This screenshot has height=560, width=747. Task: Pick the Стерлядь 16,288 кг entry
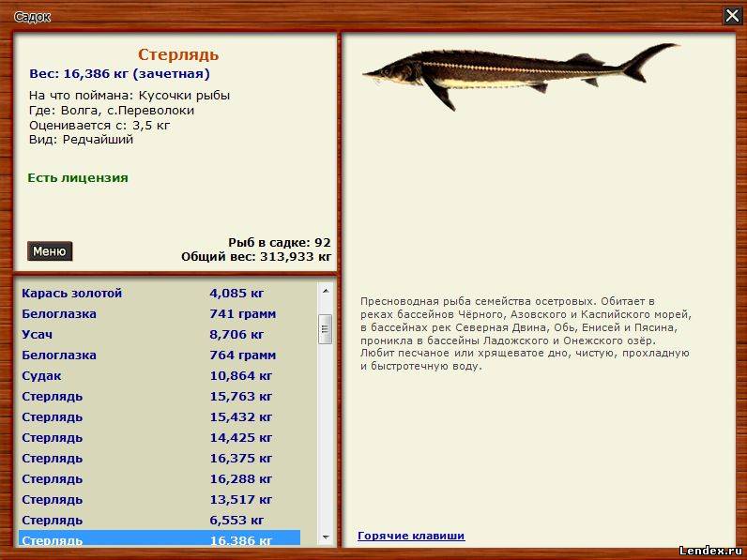point(160,479)
